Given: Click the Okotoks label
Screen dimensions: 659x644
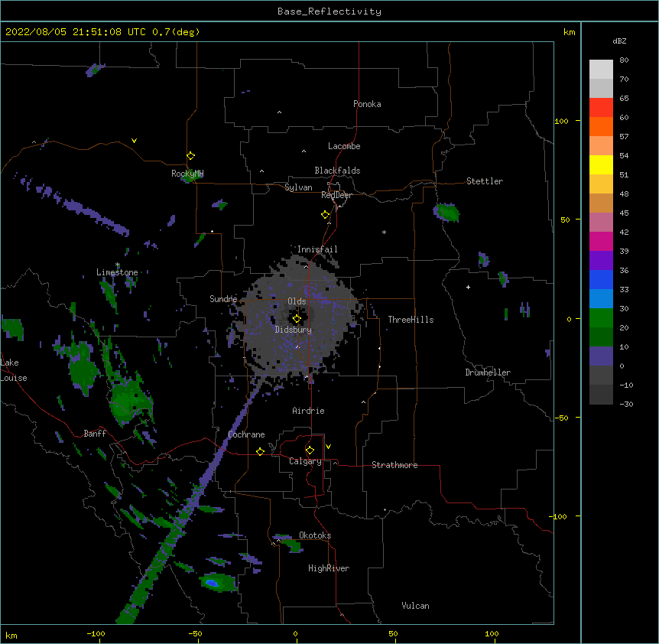Looking at the screenshot, I should 315,535.
